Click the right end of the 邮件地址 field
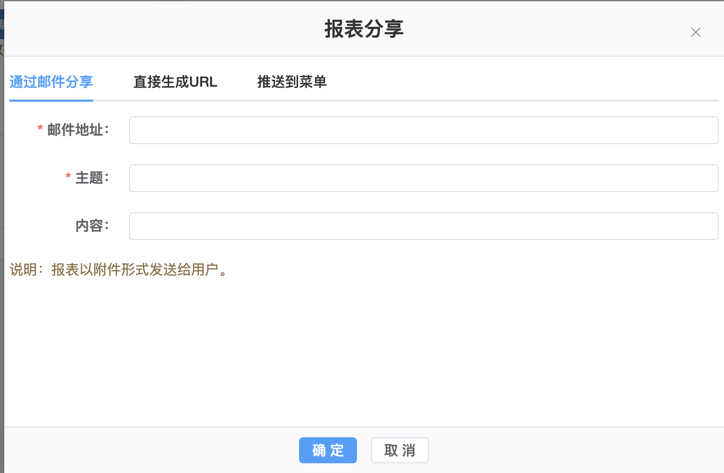This screenshot has height=473, width=724. (705, 130)
